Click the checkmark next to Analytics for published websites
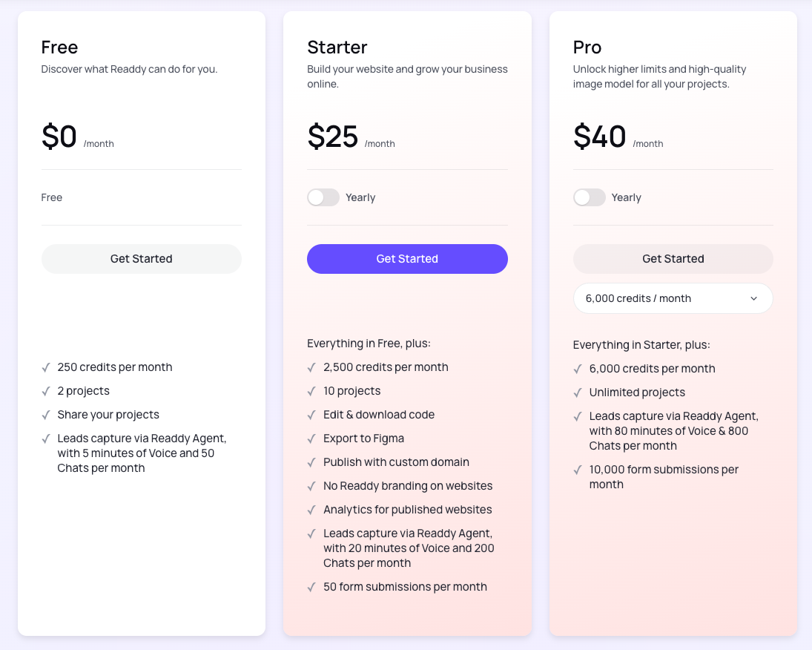Screen dimensions: 812x650 pos(311,510)
